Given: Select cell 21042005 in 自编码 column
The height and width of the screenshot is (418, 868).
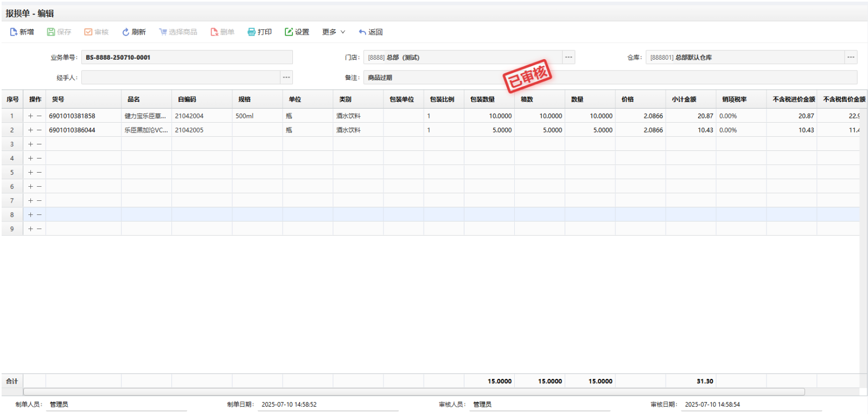Looking at the screenshot, I should click(x=202, y=130).
